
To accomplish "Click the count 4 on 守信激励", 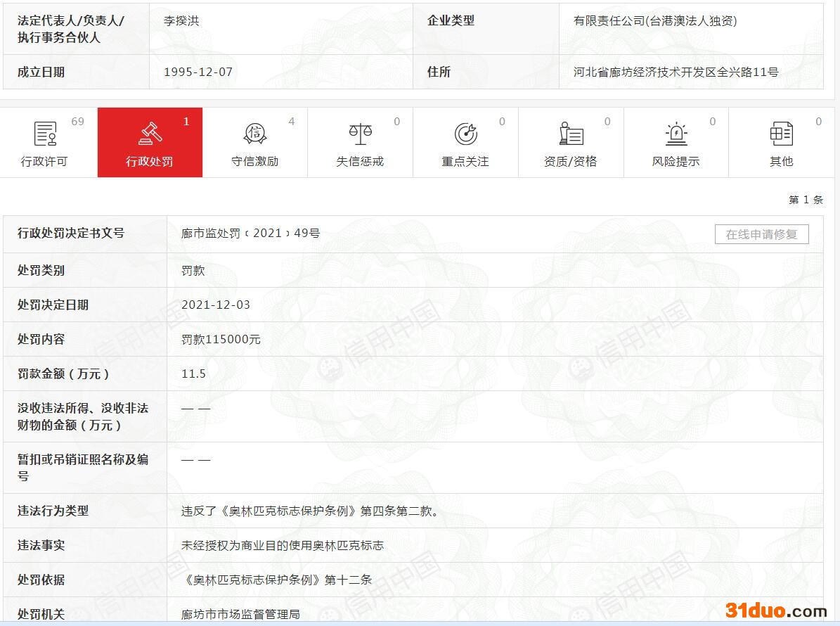I will [292, 122].
